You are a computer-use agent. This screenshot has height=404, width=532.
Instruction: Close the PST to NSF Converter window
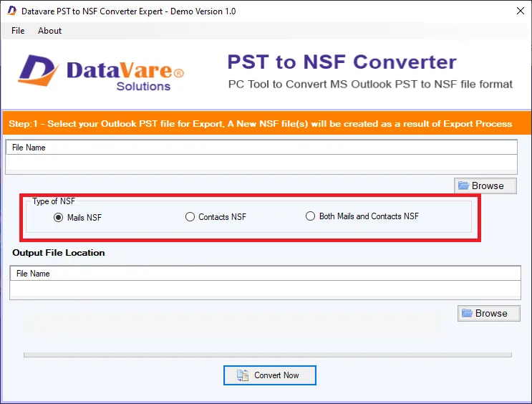pyautogui.click(x=521, y=11)
